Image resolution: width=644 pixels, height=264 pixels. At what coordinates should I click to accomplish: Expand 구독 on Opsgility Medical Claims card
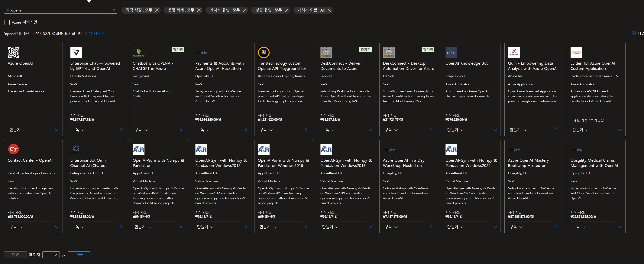(x=579, y=227)
